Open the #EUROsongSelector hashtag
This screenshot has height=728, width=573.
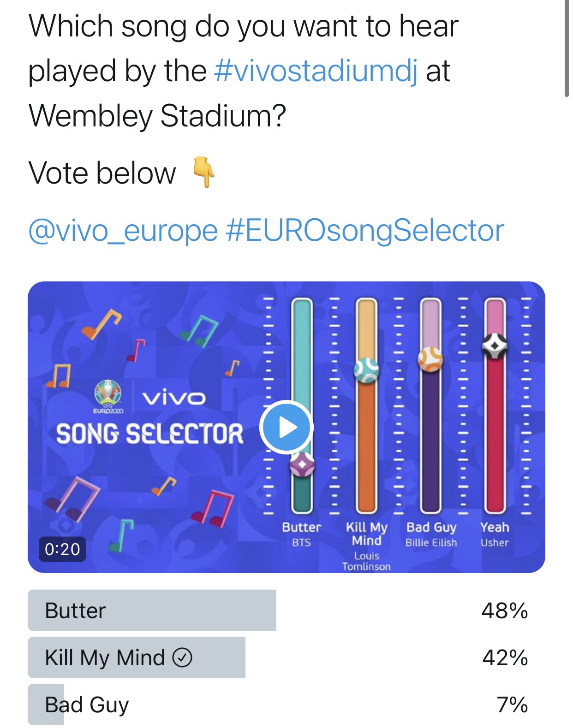pos(365,230)
